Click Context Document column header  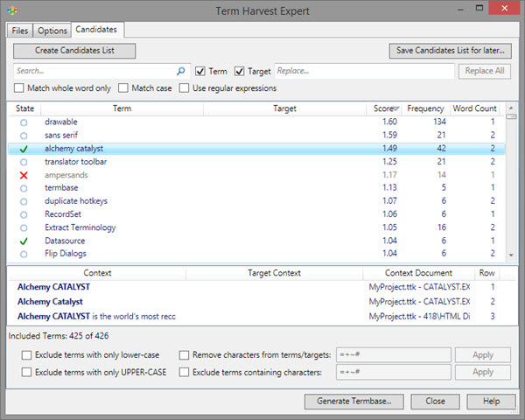coord(418,273)
